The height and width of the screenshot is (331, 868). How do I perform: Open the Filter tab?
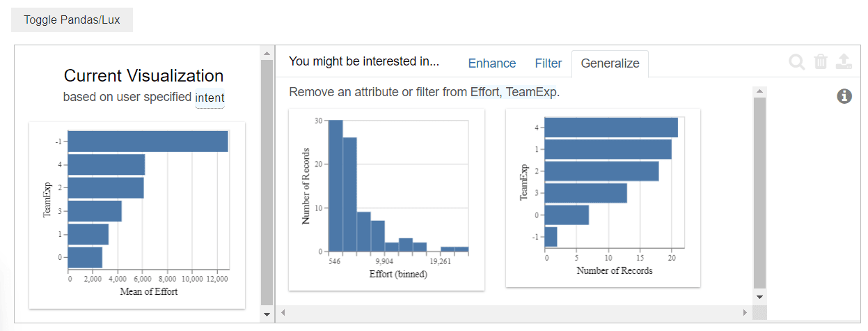pyautogui.click(x=549, y=63)
